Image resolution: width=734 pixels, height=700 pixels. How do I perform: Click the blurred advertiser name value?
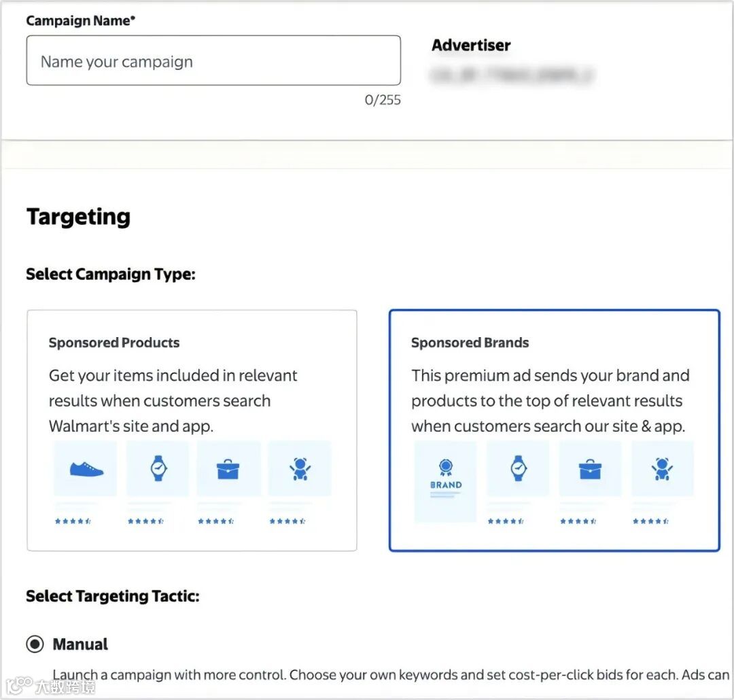tap(512, 75)
